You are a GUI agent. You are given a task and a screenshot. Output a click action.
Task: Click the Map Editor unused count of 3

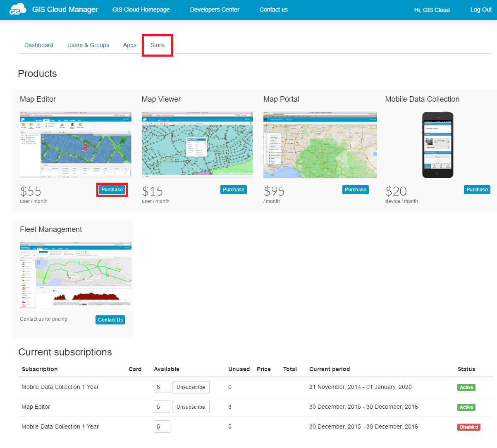(x=230, y=407)
